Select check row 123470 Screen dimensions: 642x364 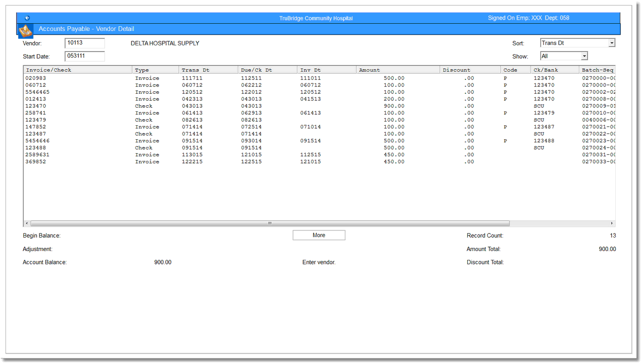click(x=319, y=106)
